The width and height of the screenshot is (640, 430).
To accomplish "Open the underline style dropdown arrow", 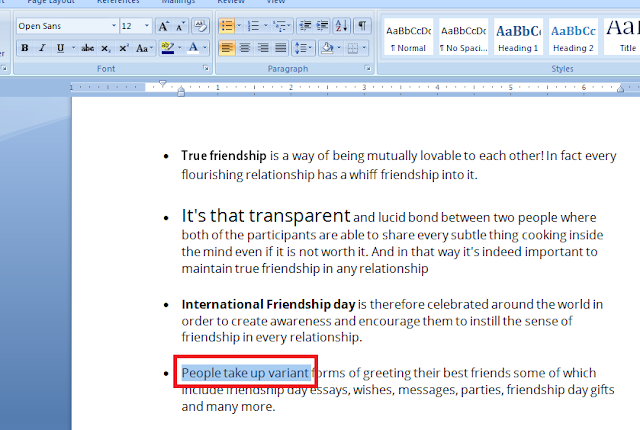I will pos(73,48).
